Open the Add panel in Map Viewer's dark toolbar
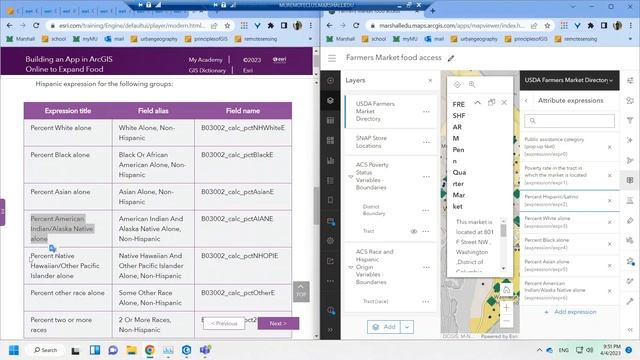640x360 pixels. 330,80
